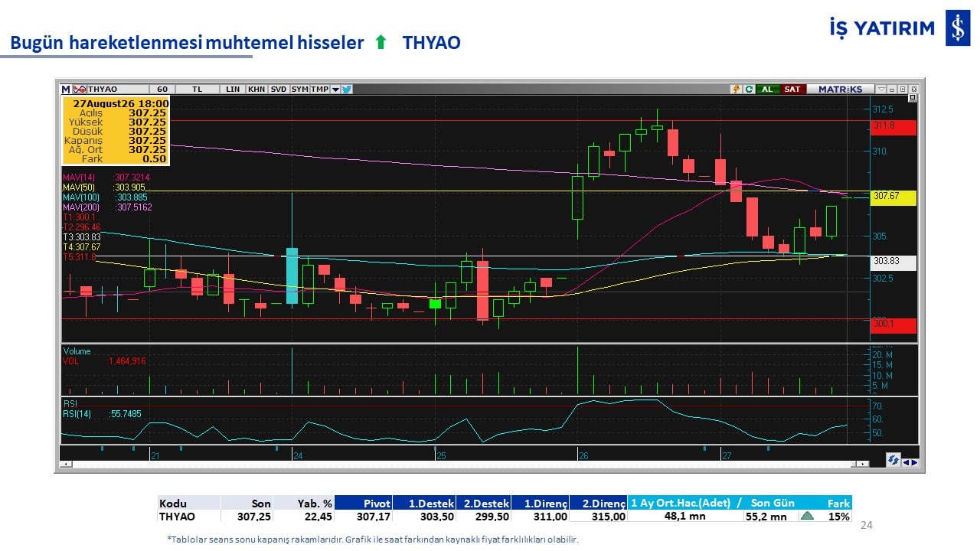
Task: Open the 60 period selector
Action: coord(162,89)
